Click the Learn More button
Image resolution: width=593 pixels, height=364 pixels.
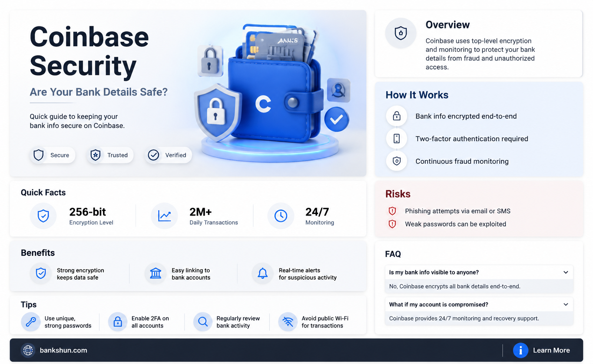click(542, 350)
